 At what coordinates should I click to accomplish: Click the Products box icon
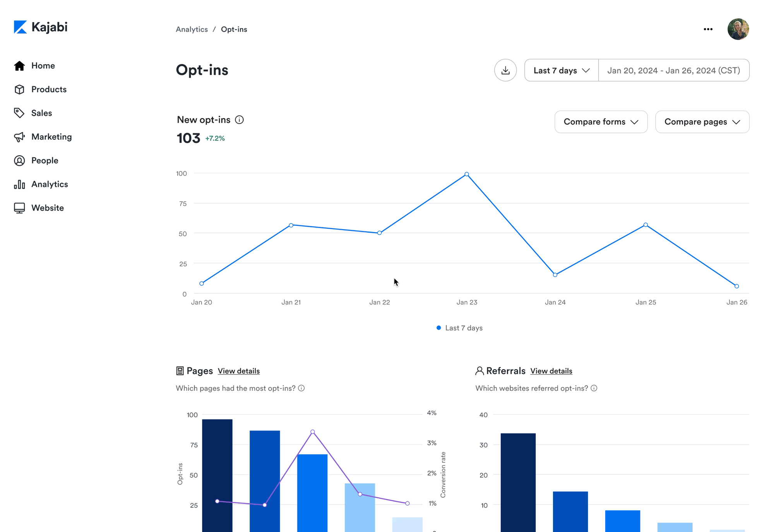coord(19,89)
